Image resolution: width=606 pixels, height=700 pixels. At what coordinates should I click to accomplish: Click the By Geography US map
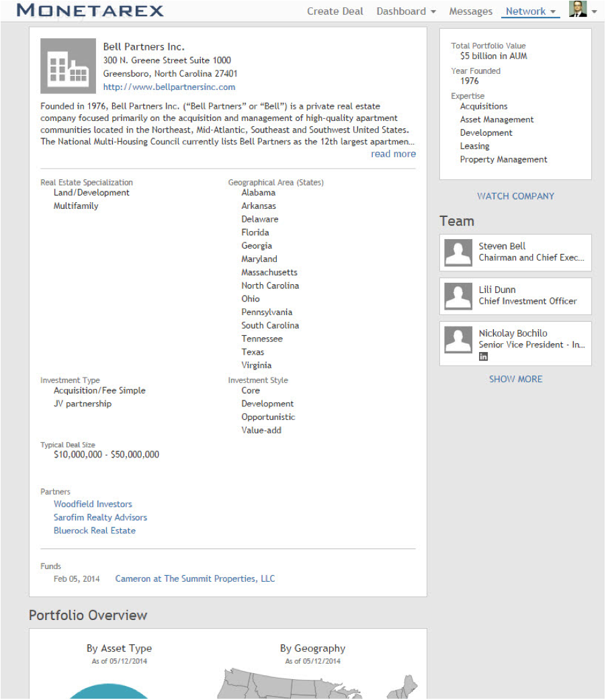(x=317, y=683)
